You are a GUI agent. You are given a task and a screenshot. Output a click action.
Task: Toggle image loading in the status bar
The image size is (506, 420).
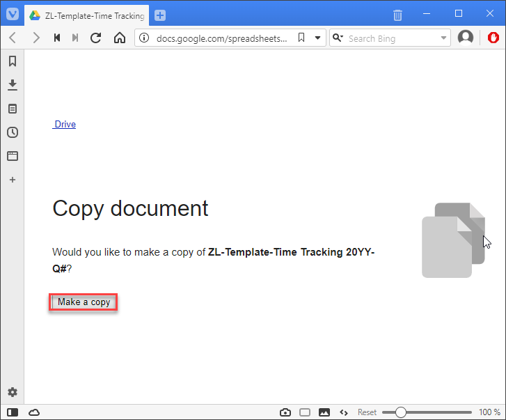(324, 412)
